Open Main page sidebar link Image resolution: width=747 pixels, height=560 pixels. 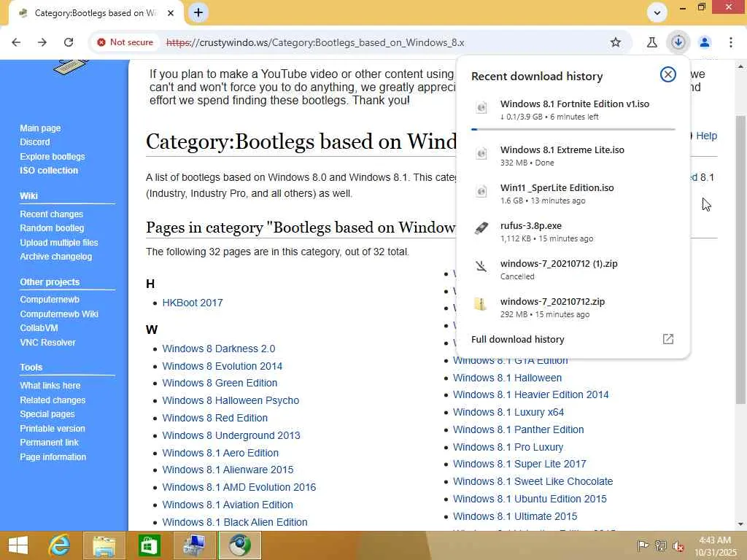41,128
